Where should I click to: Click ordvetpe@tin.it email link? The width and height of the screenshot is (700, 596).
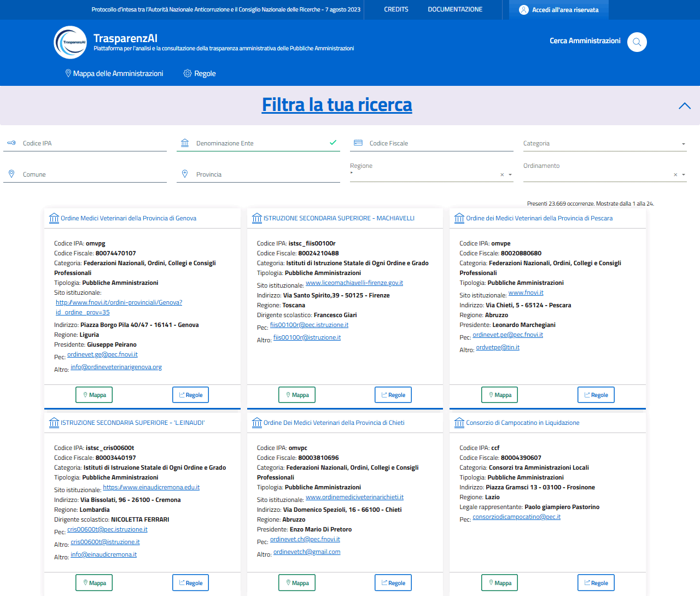coord(498,347)
